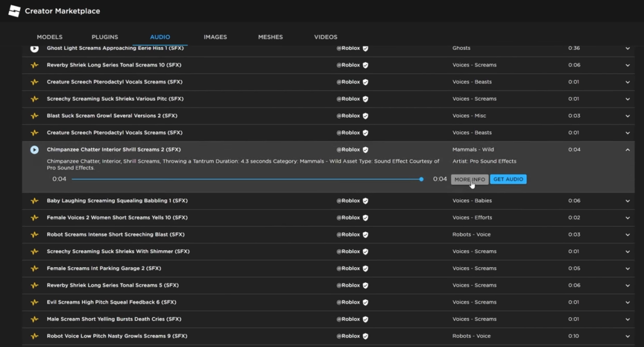Open Baby Laughing Screaming Squealing Babbling 1 title
The height and width of the screenshot is (347, 644).
pyautogui.click(x=117, y=201)
